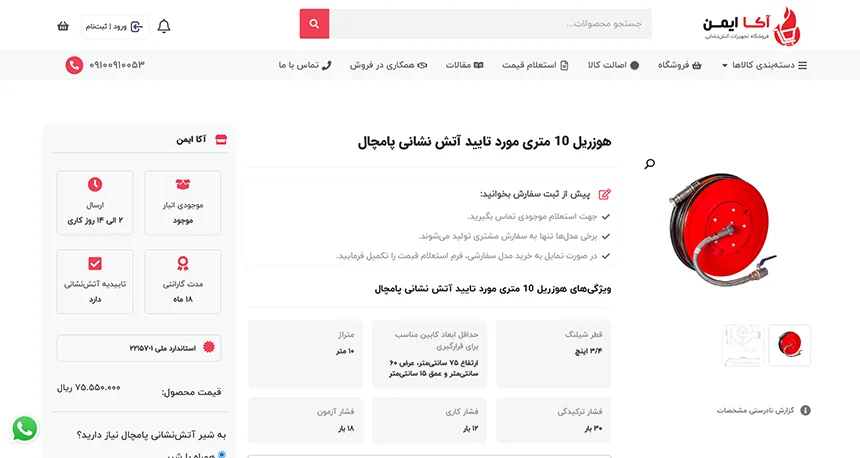860x458 pixels.
Task: Click the red phone call icon
Action: click(74, 65)
